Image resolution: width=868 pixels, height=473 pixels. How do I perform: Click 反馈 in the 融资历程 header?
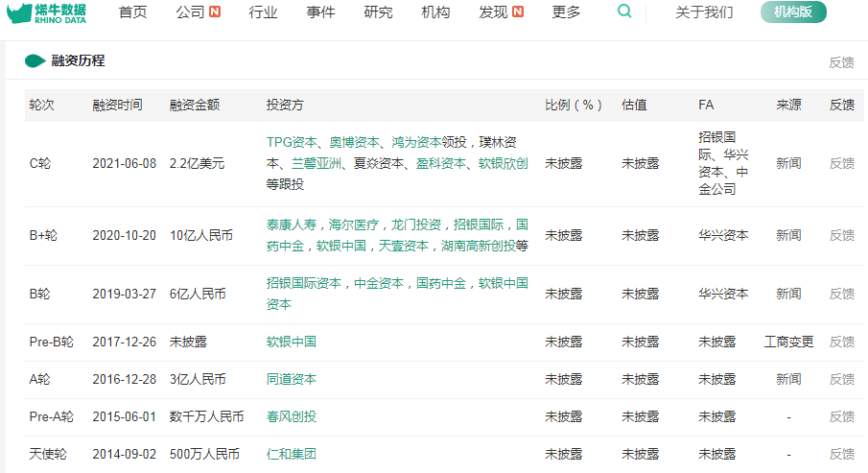point(841,62)
